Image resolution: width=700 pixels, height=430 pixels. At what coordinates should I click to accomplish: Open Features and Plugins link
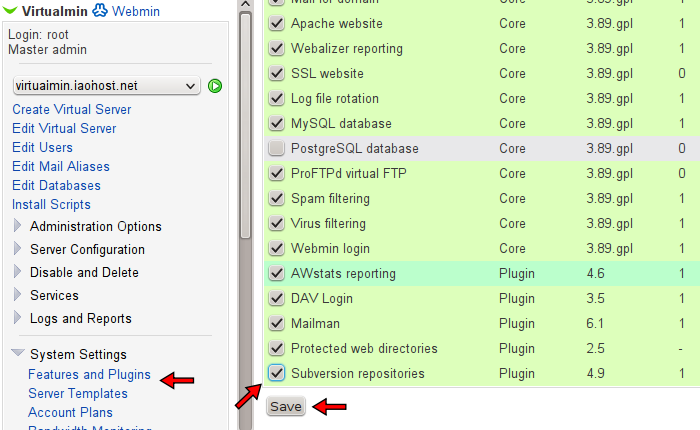tap(89, 375)
